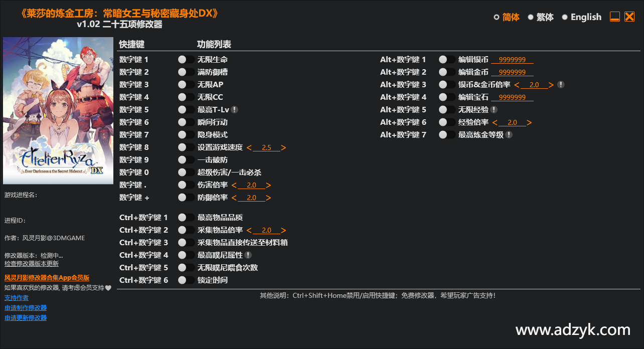Click the heart icon after member support text

point(108,288)
